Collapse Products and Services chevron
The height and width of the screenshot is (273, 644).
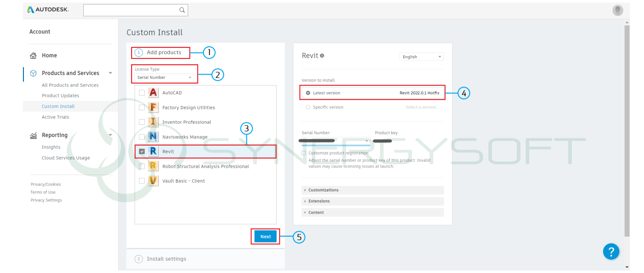pos(110,73)
